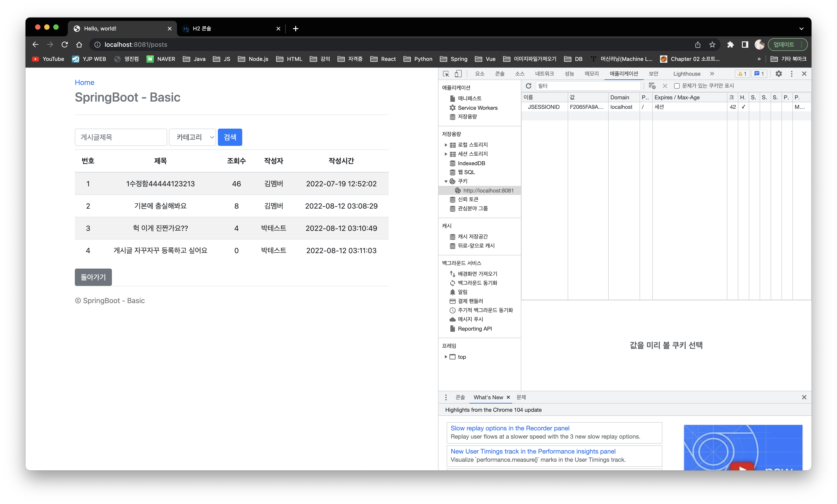Click the extensions puzzle icon
Viewport: 837px width, 504px height.
(730, 45)
